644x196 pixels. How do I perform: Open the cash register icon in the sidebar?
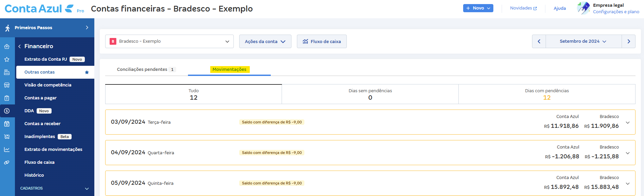7,72
